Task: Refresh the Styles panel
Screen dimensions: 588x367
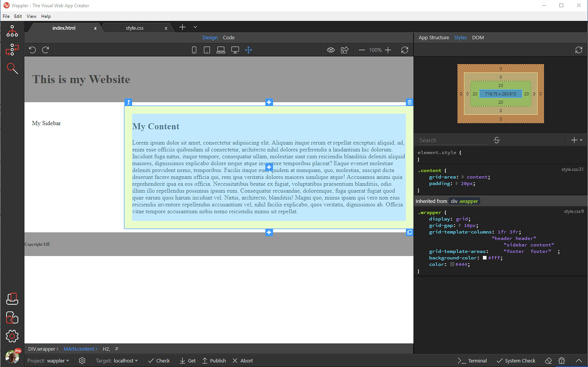Action: pos(579,50)
